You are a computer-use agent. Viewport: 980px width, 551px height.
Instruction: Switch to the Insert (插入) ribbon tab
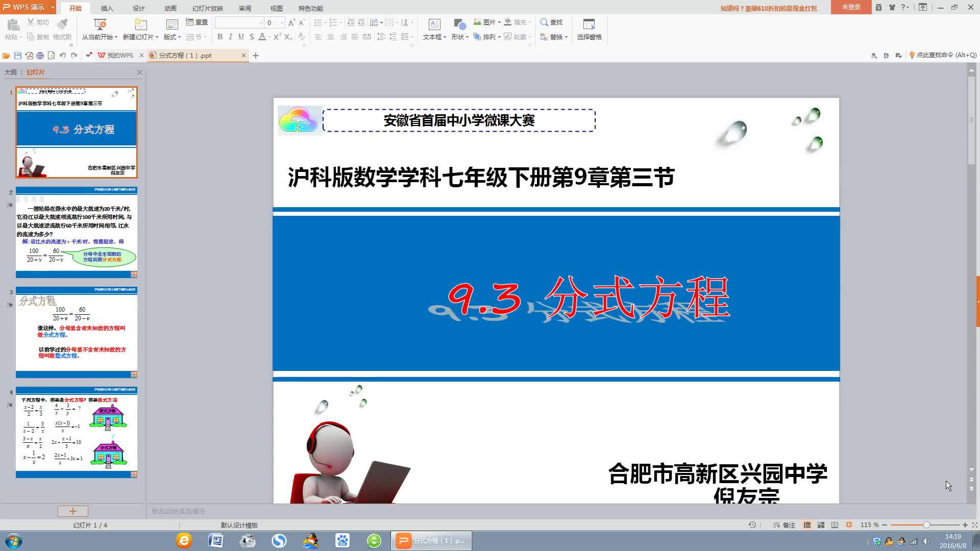(x=107, y=8)
